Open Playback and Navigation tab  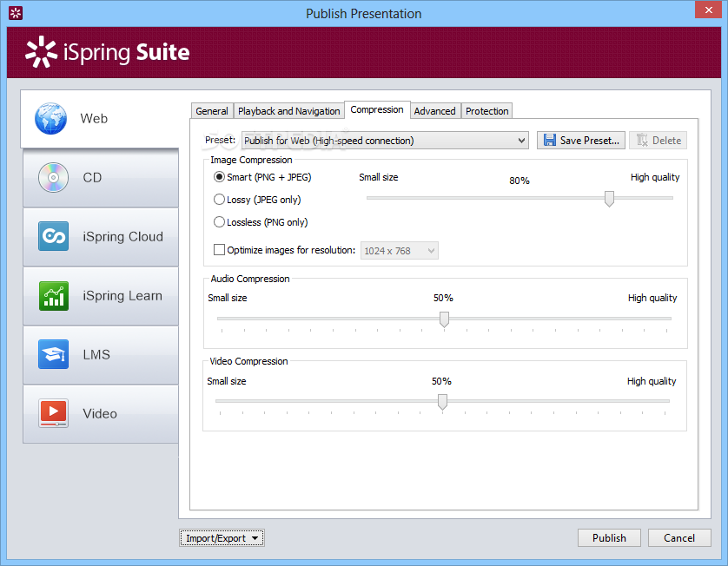[288, 111]
